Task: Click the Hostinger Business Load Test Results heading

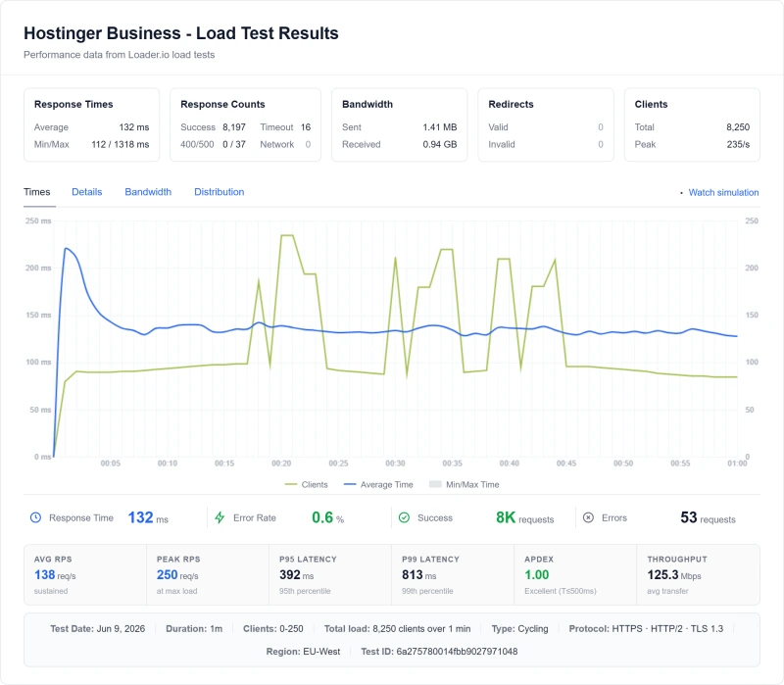Action: coord(181,33)
